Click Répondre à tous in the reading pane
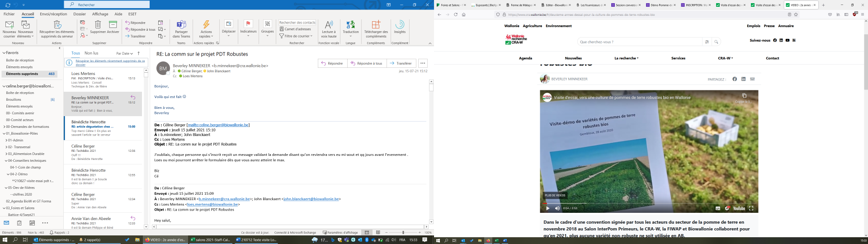 tap(367, 63)
